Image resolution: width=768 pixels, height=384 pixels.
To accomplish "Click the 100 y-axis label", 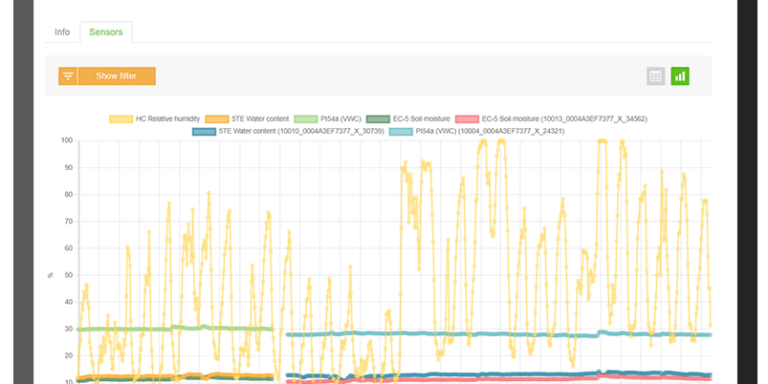I will pyautogui.click(x=67, y=141).
